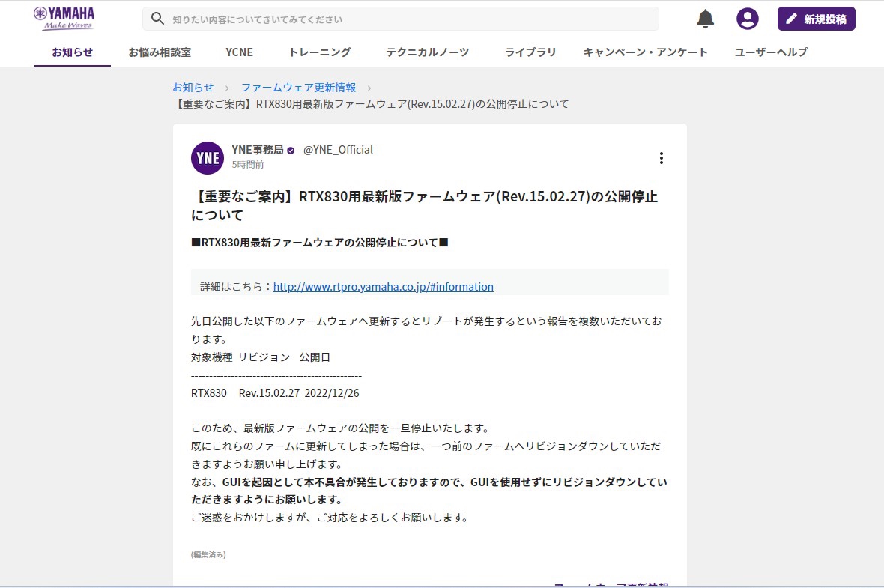Image resolution: width=884 pixels, height=588 pixels.
Task: Click the search magnifier icon
Action: [x=158, y=19]
